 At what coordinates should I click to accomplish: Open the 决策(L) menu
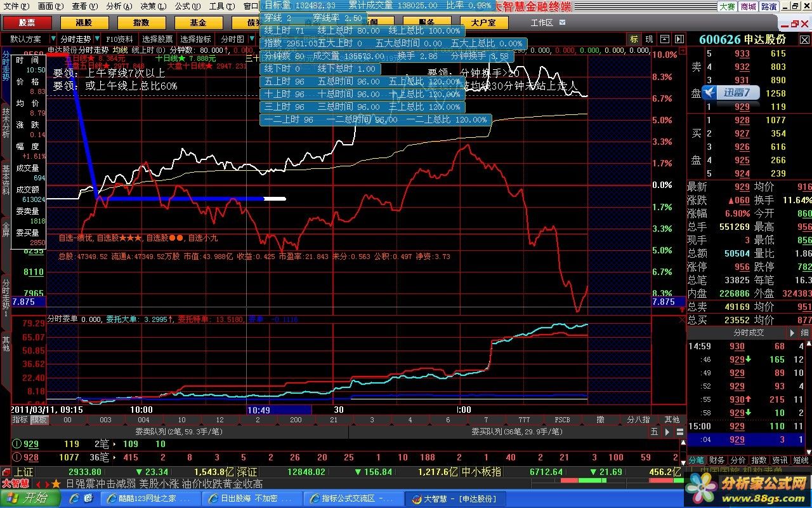coord(153,6)
